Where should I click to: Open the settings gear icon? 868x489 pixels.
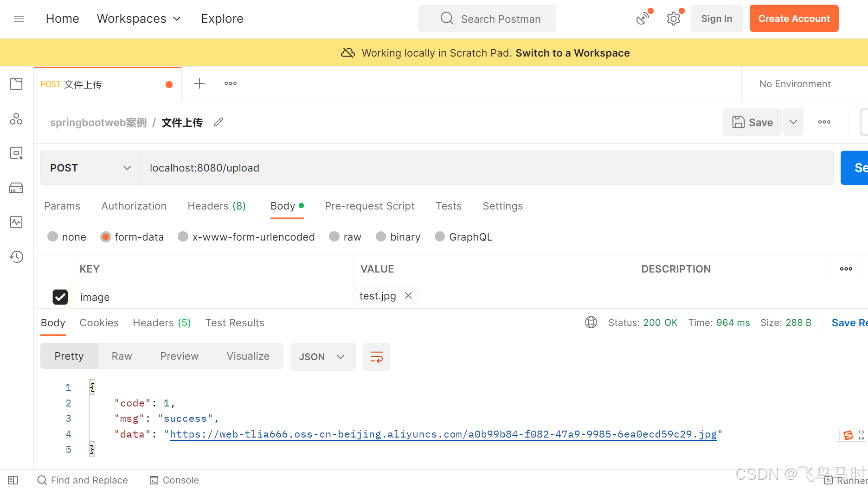point(674,19)
